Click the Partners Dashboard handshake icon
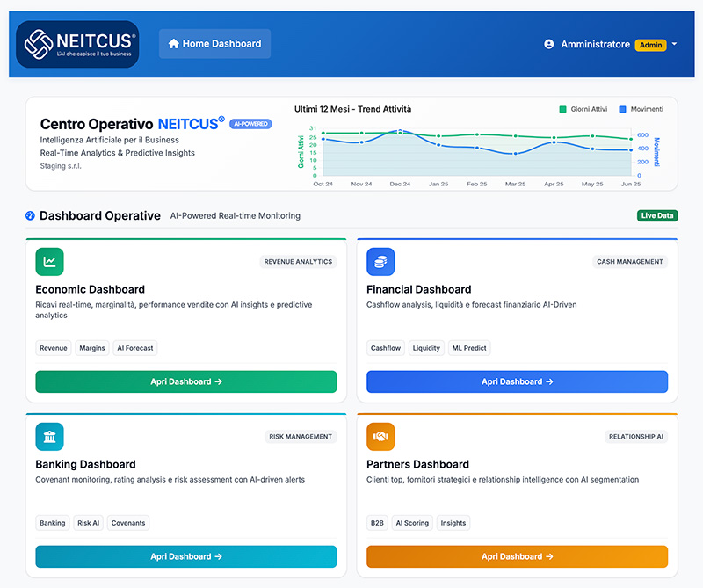The height and width of the screenshot is (588, 703). tap(380, 436)
